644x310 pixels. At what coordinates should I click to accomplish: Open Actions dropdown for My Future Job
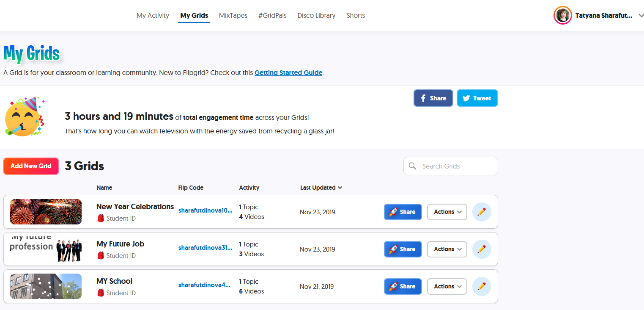click(x=447, y=249)
